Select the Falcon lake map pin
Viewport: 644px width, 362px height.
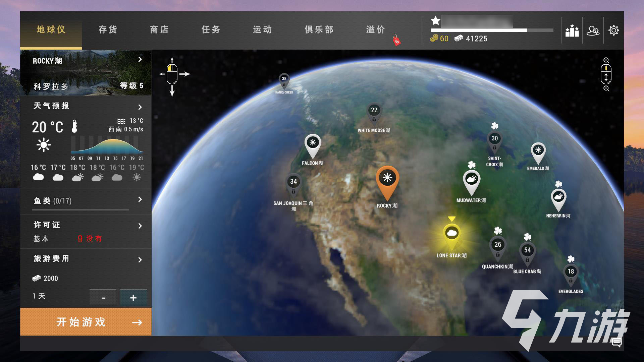point(313,146)
